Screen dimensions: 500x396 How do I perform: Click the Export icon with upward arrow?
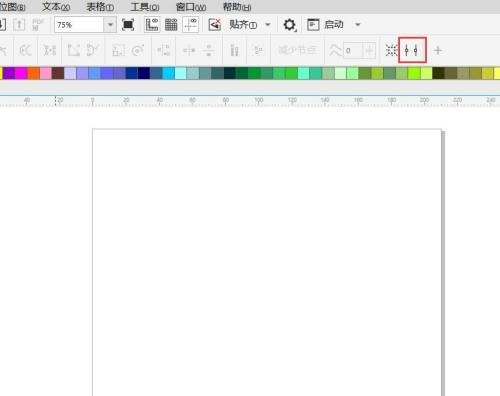[x=19, y=25]
